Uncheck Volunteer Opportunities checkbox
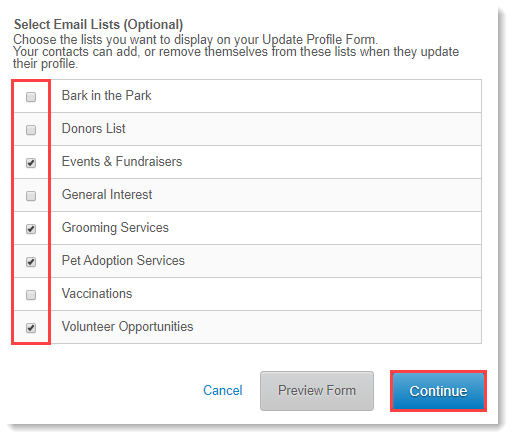 click(31, 328)
